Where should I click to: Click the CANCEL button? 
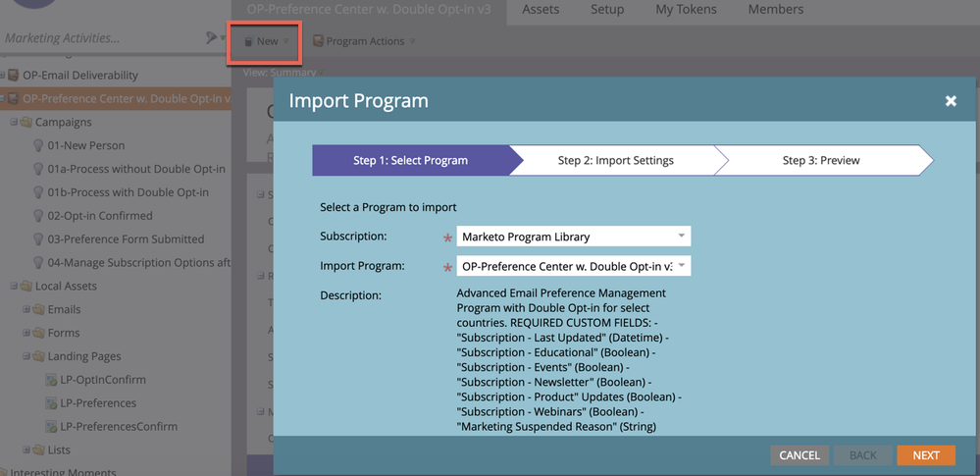click(x=799, y=455)
